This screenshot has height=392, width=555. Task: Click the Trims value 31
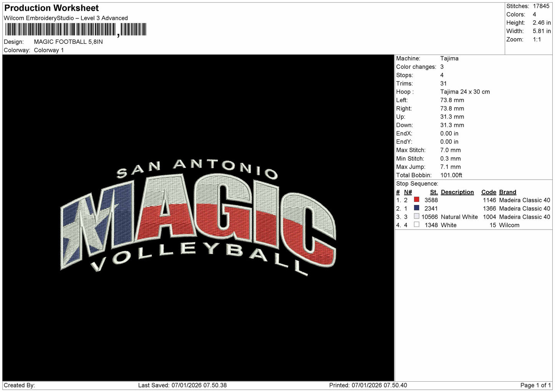(x=444, y=83)
